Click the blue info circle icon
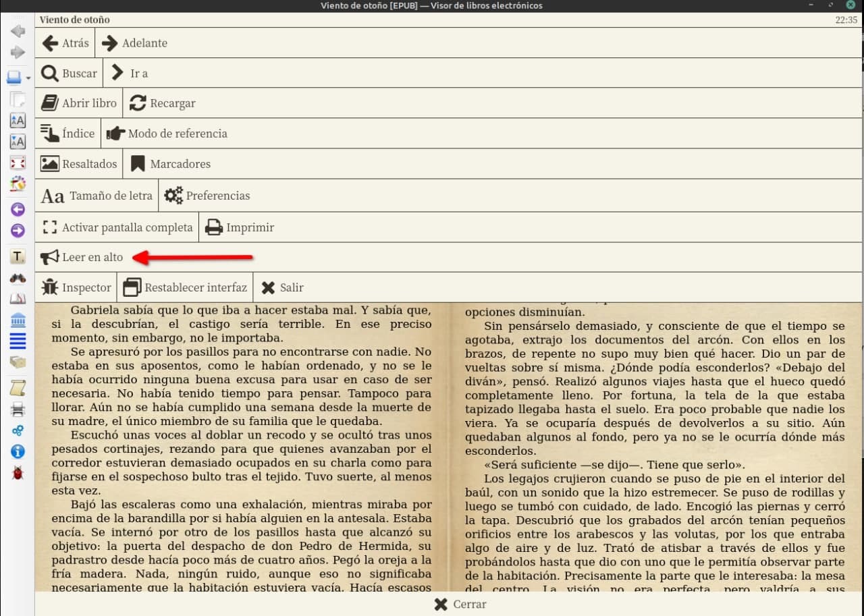 coord(18,451)
